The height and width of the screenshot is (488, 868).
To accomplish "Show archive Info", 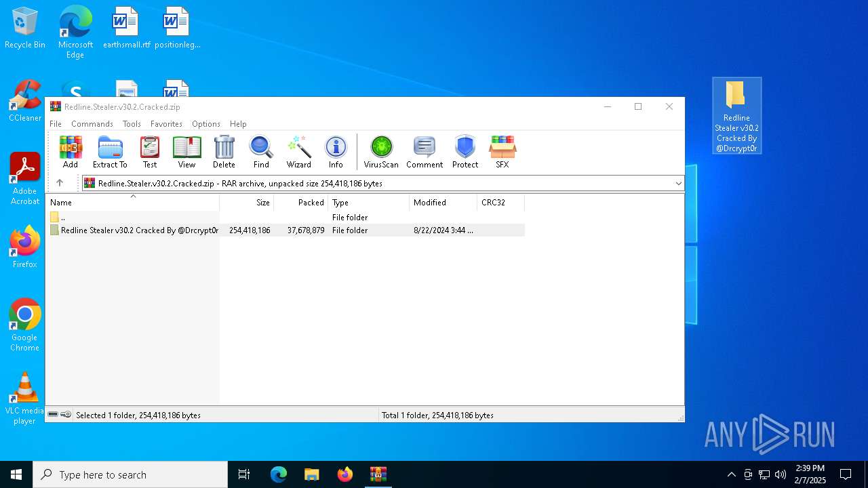I will (x=336, y=152).
